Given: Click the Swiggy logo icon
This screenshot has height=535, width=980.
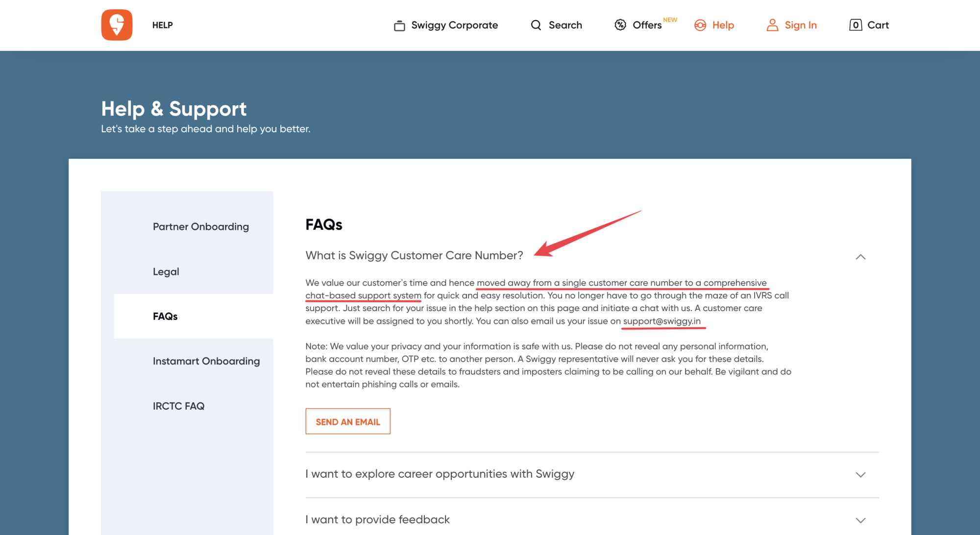Looking at the screenshot, I should (x=117, y=25).
